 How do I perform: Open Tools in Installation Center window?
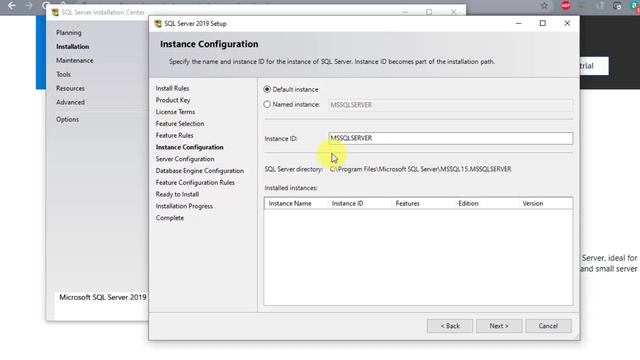[63, 74]
